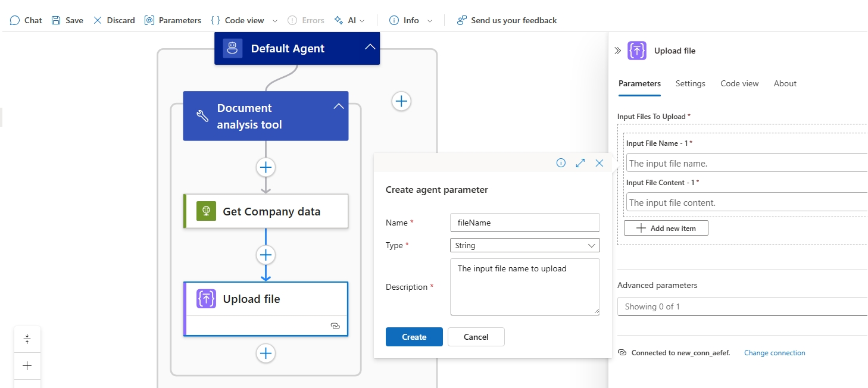Image resolution: width=868 pixels, height=388 pixels.
Task: Click the fit-to-view icon bottom left
Action: pyautogui.click(x=27, y=338)
